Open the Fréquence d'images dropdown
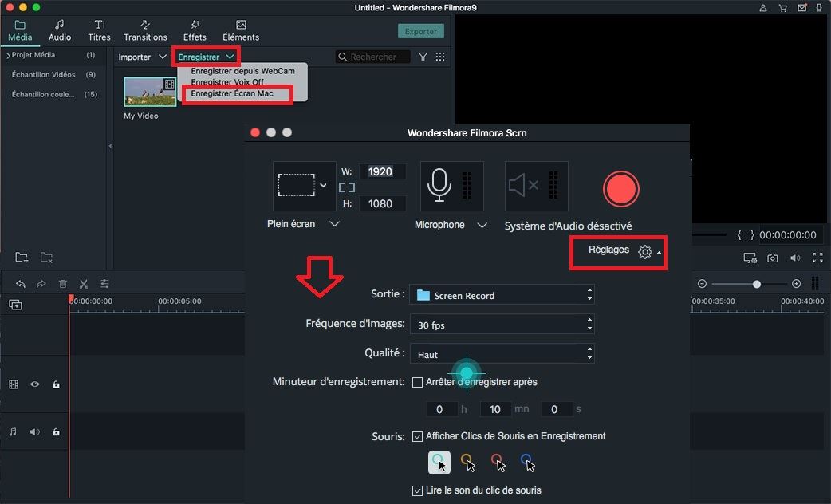Screen dimensions: 831x504 (502, 325)
